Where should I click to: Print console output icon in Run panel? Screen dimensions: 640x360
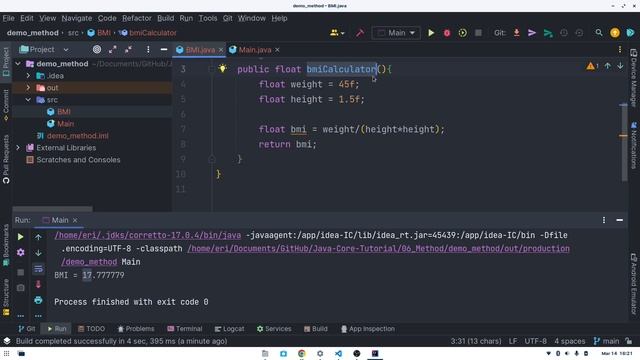tap(38, 300)
